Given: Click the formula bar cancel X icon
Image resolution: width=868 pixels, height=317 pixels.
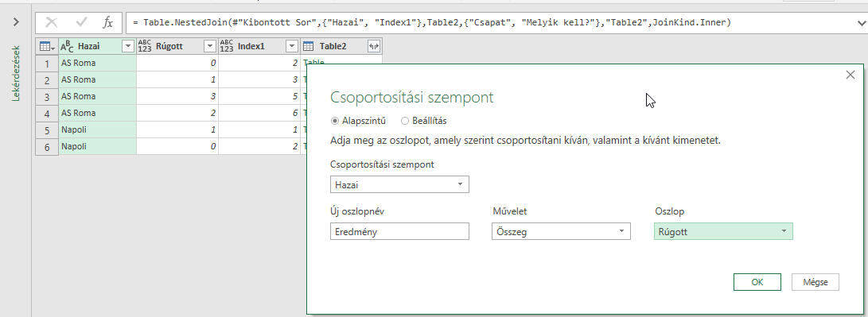Looking at the screenshot, I should click(x=52, y=23).
